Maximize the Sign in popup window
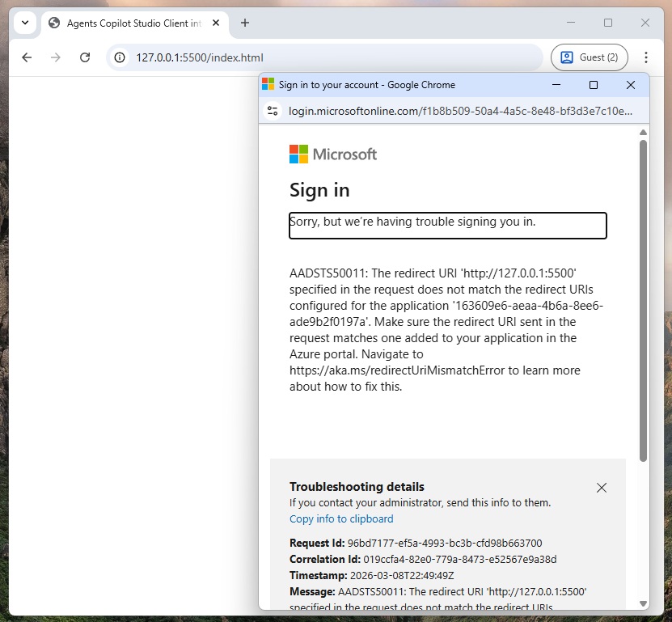This screenshot has width=672, height=622. tap(594, 85)
